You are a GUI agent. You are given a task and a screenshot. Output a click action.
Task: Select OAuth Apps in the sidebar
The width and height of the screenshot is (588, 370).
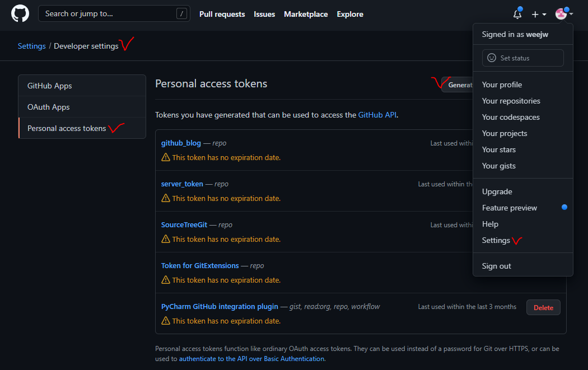(x=82, y=107)
